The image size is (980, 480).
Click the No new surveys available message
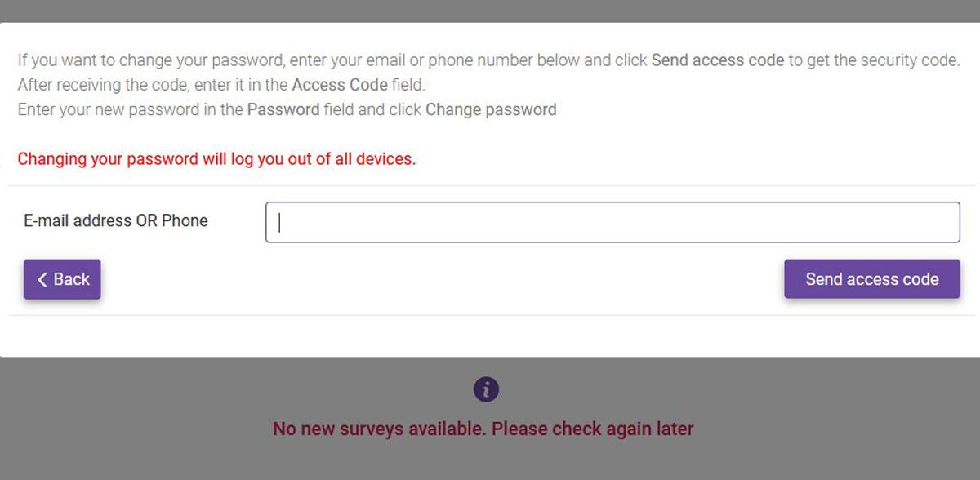click(483, 429)
